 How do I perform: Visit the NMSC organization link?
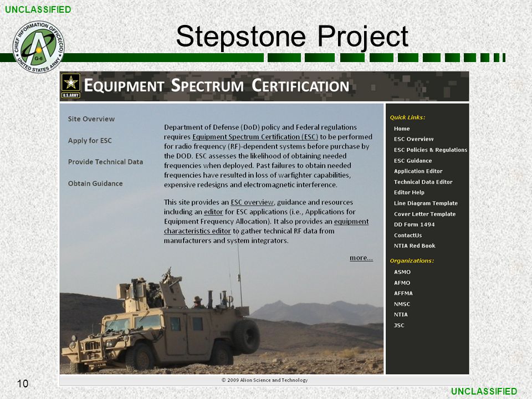[402, 304]
